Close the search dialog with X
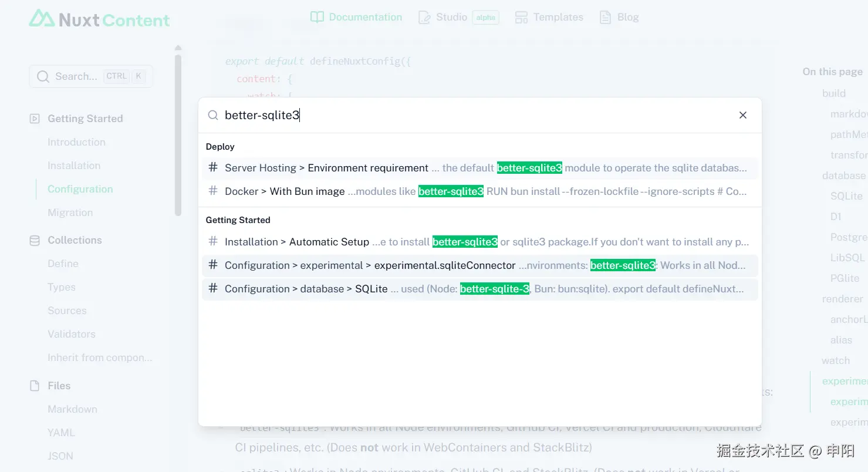Screen dimensions: 868x472 pyautogui.click(x=743, y=115)
